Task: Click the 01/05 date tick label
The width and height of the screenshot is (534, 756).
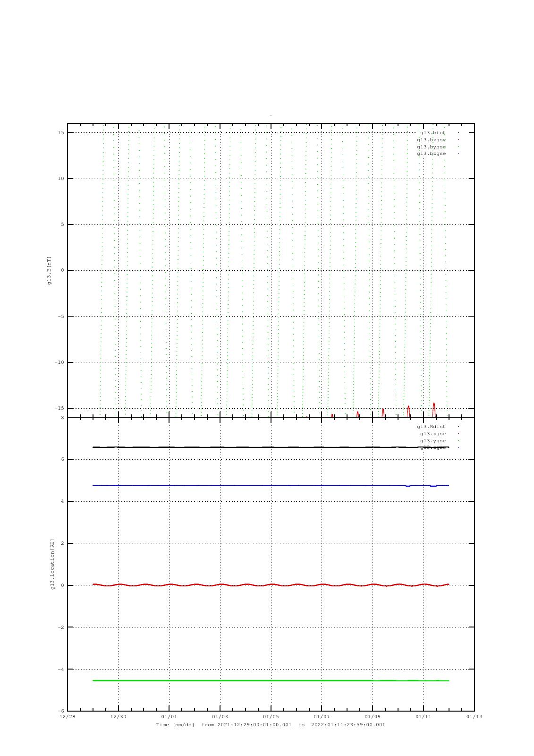Action: click(x=271, y=716)
